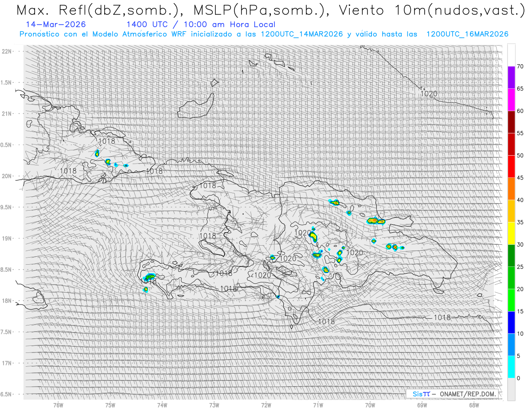Click the colorbar value label 70

(520, 67)
